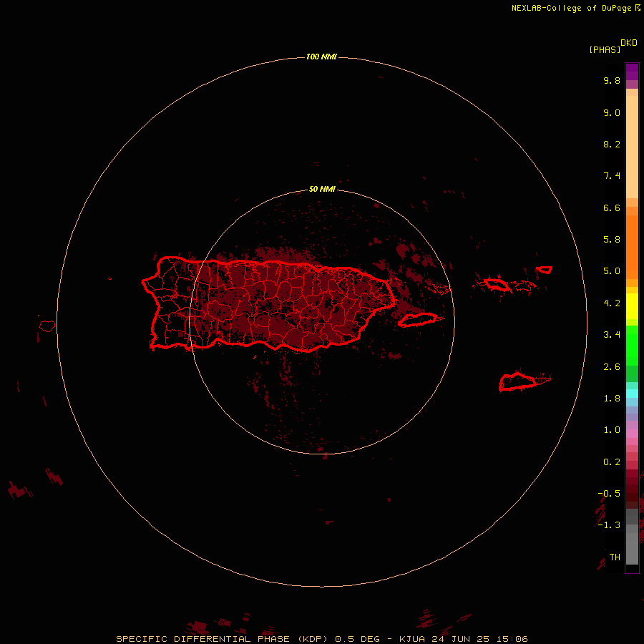This screenshot has width=644, height=644.
Task: Click the 4.2 colorbar value
Action: [612, 303]
